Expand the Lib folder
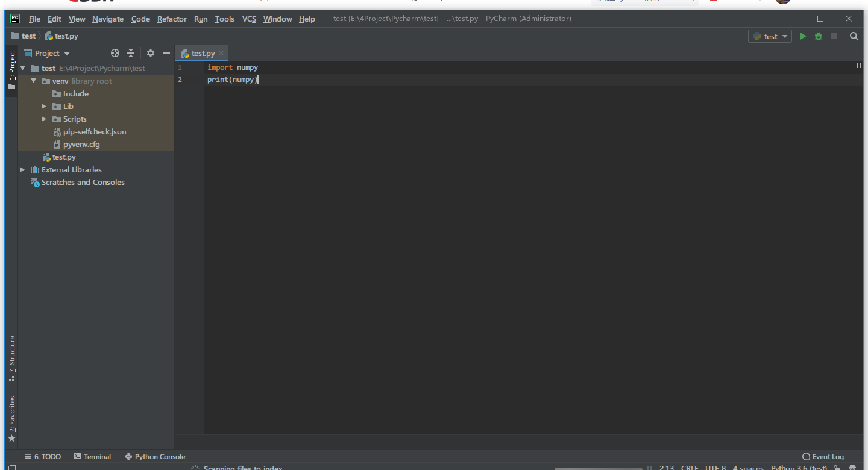Viewport: 868px width, 470px height. coord(44,107)
